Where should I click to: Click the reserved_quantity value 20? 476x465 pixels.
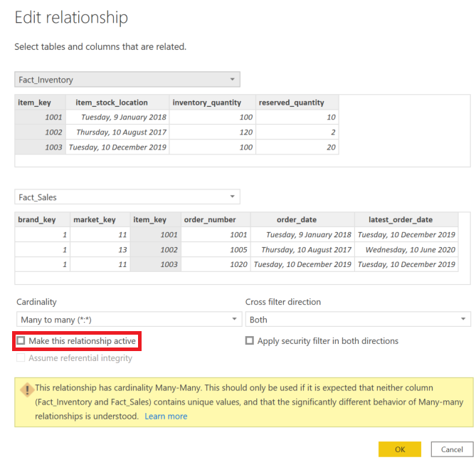click(297, 147)
